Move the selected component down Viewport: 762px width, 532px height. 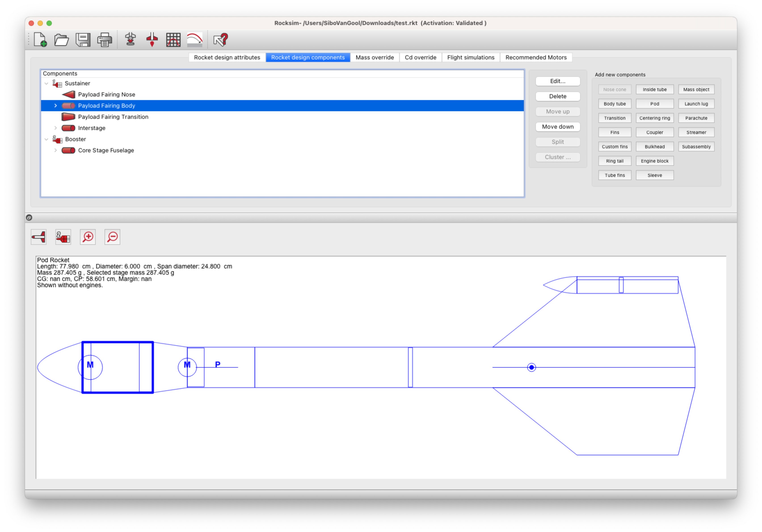(x=558, y=126)
